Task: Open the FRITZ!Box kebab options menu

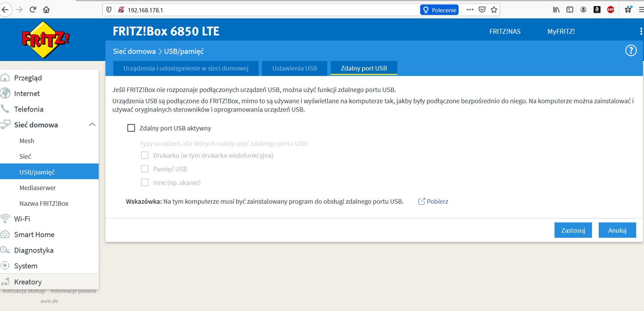Action: pos(641,31)
